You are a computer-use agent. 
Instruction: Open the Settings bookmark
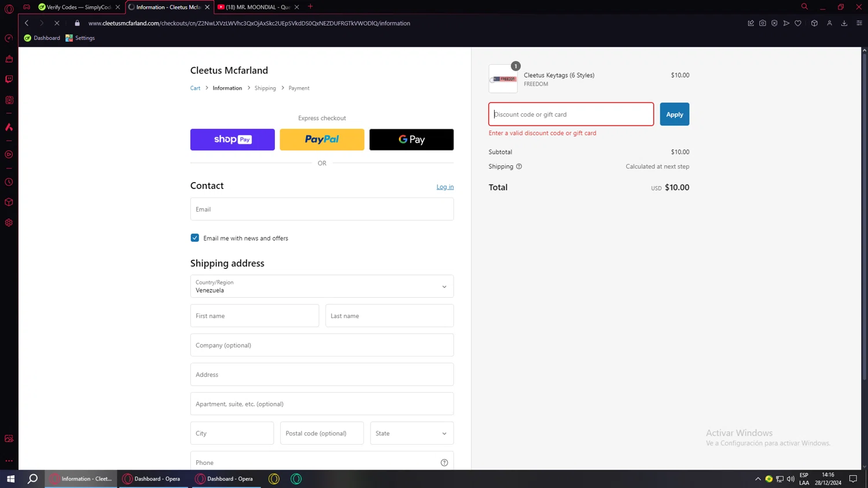pos(80,38)
